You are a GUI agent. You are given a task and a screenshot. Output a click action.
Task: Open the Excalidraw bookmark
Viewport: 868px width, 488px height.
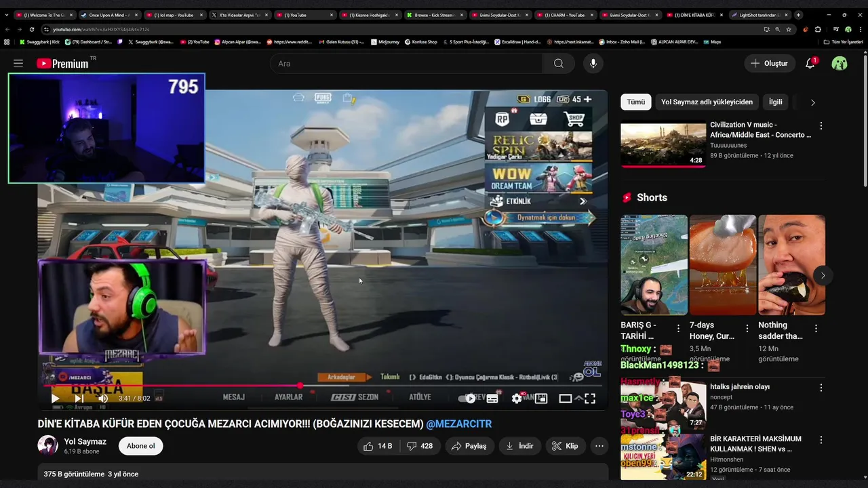coord(517,42)
